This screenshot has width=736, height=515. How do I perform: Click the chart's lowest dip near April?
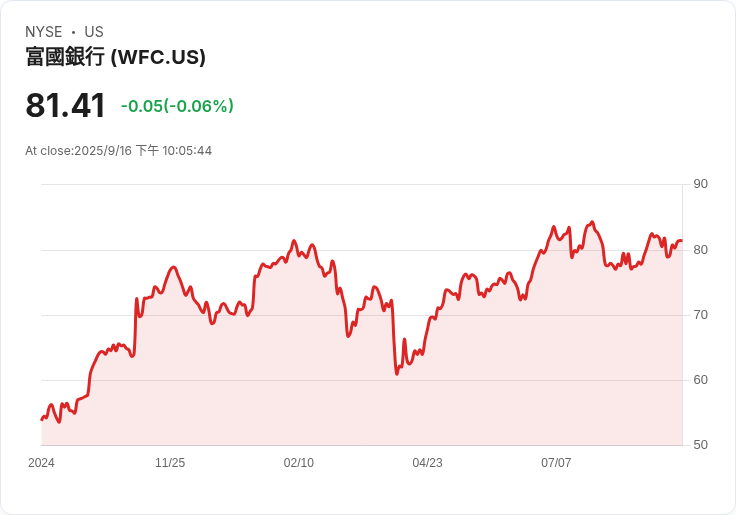point(397,374)
